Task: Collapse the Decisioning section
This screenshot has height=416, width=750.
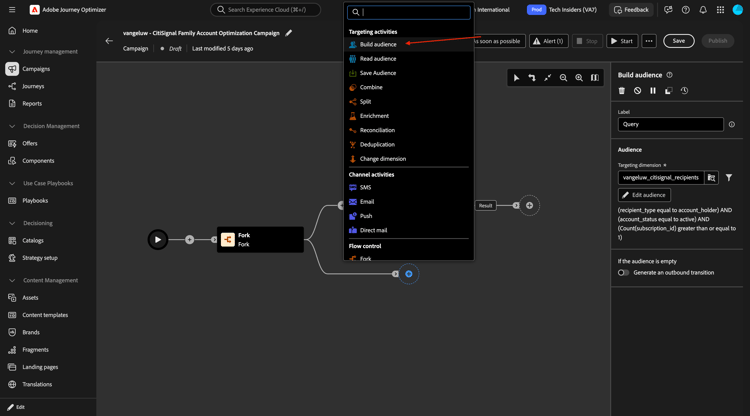Action: point(12,223)
